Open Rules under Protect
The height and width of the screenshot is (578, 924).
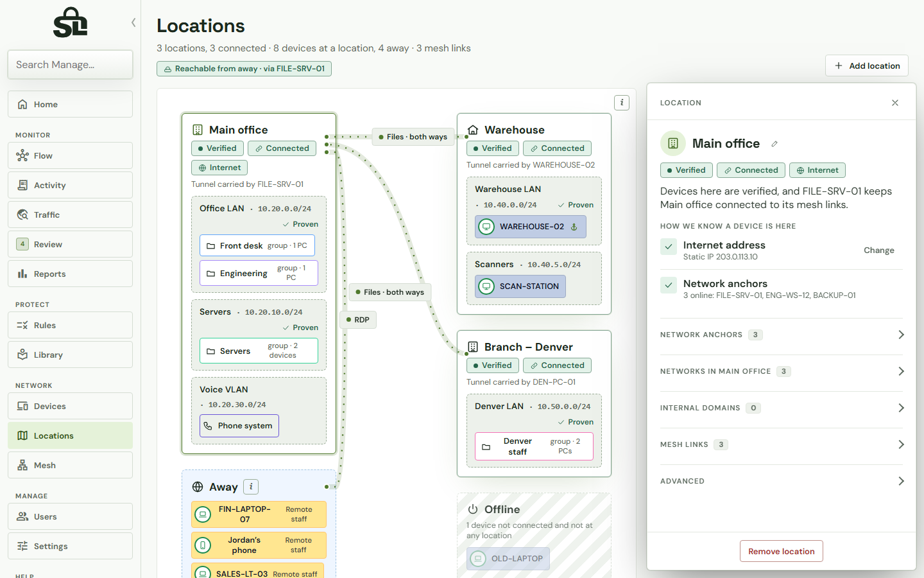(x=70, y=325)
